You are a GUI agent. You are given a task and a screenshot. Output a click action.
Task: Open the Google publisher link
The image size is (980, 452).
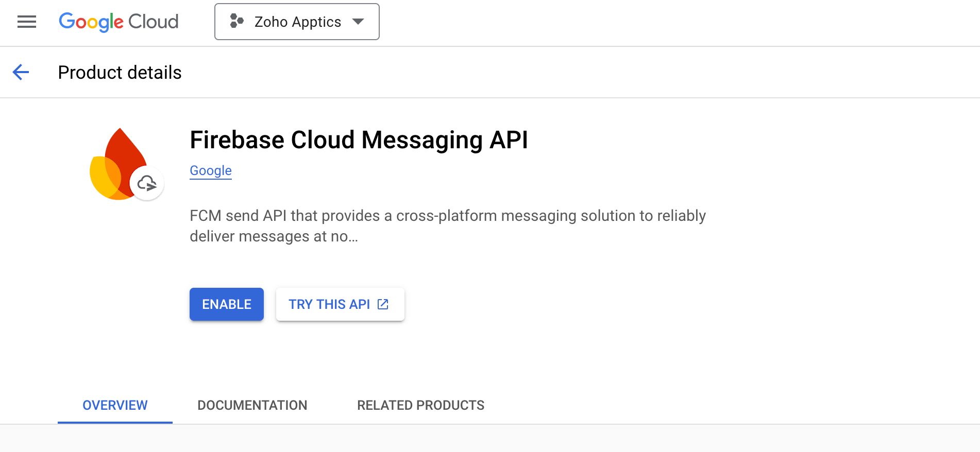[x=211, y=170]
